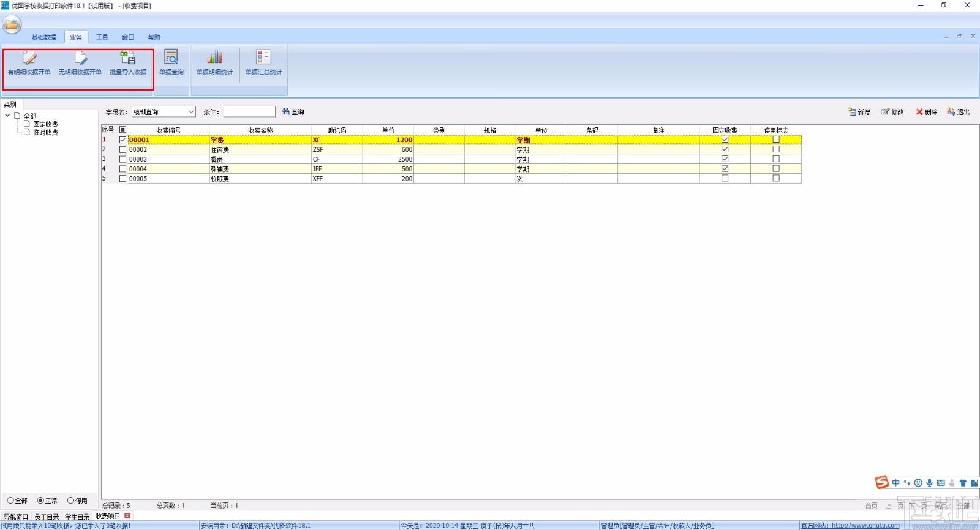Close the 收费项目 bottom tab
This screenshot has height=530, width=980.
point(127,516)
